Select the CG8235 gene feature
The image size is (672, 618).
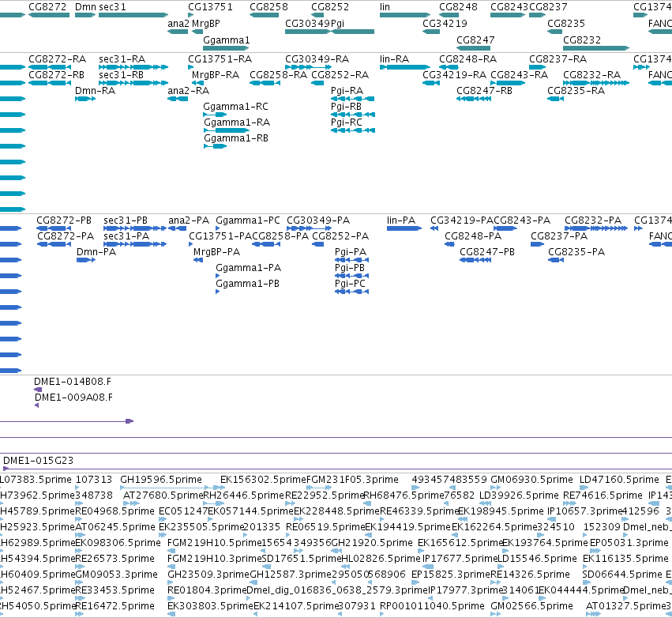555,32
